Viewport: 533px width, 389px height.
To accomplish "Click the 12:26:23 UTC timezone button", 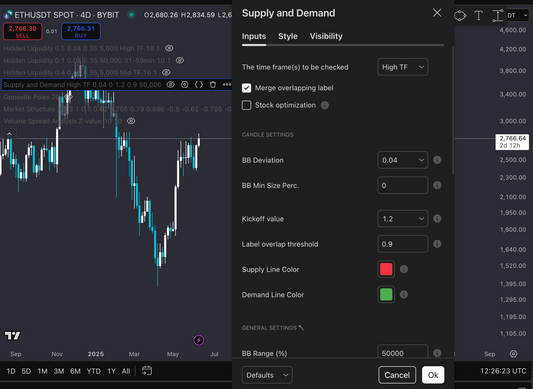I will [503, 371].
